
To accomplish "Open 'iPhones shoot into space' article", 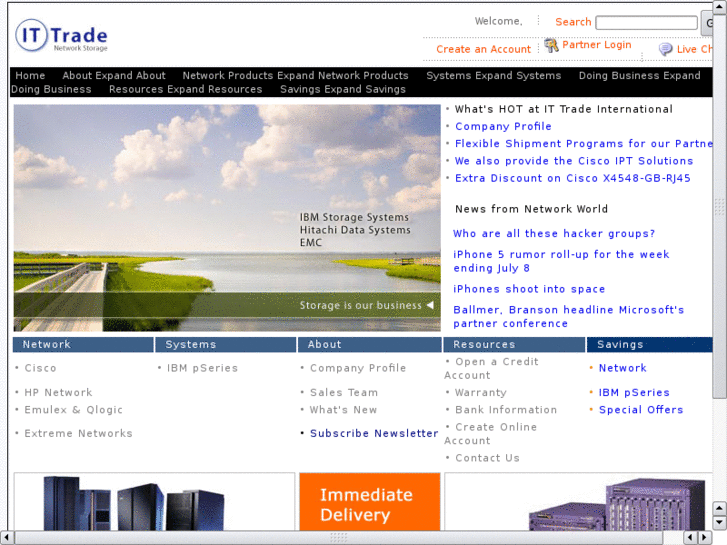I will (529, 289).
